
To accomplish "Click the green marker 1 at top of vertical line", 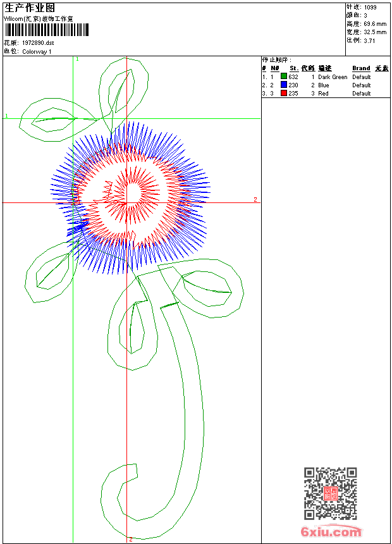I will tap(77, 59).
